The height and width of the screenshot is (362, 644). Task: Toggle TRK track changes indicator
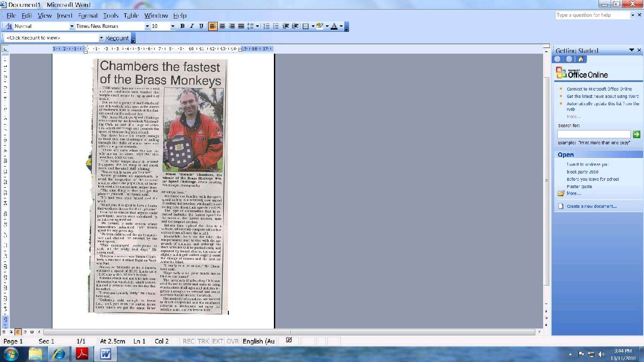pos(203,341)
